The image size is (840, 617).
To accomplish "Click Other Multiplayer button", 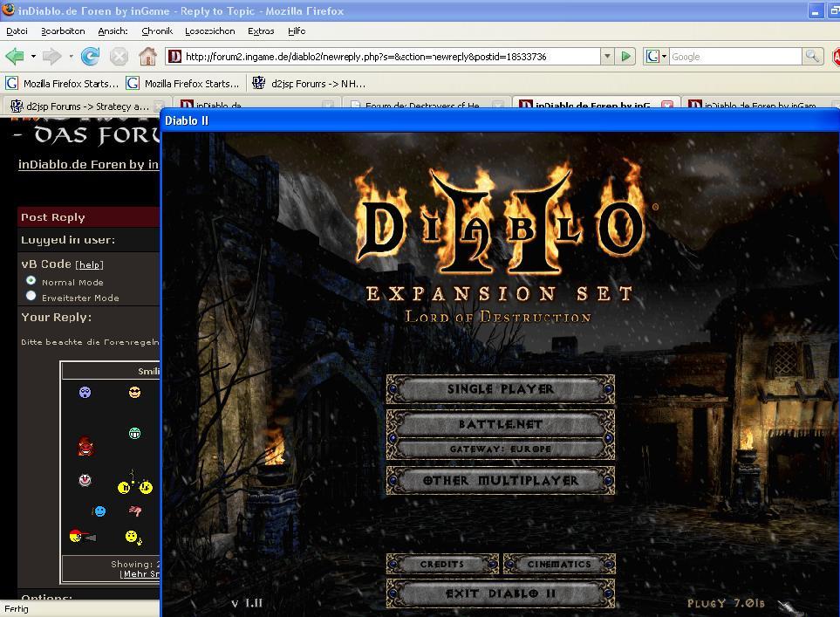I will pyautogui.click(x=501, y=480).
